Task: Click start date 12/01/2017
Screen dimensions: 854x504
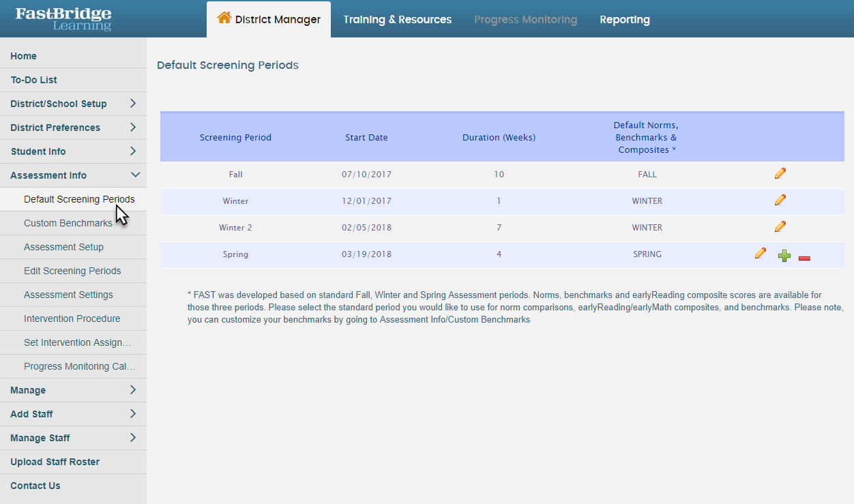Action: click(367, 201)
